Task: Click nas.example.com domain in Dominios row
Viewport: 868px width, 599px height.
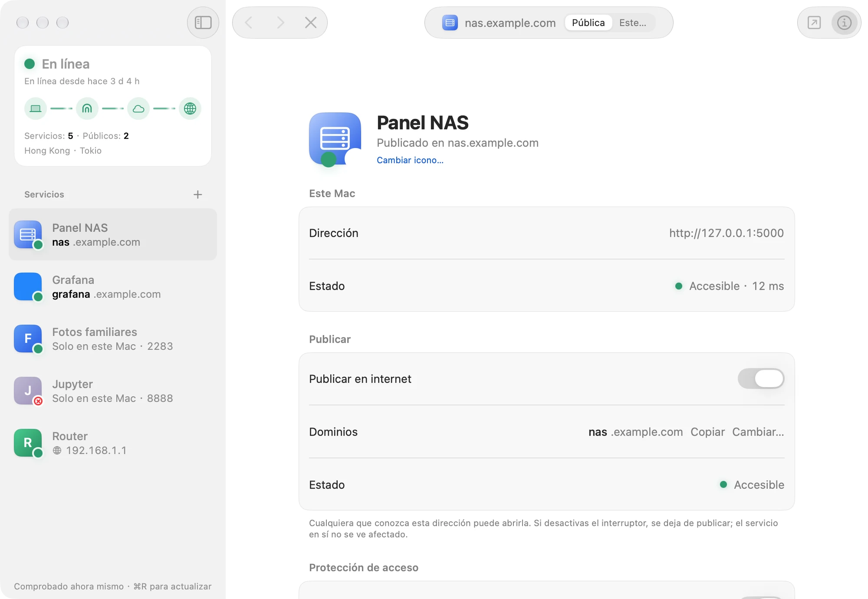Action: pyautogui.click(x=636, y=432)
